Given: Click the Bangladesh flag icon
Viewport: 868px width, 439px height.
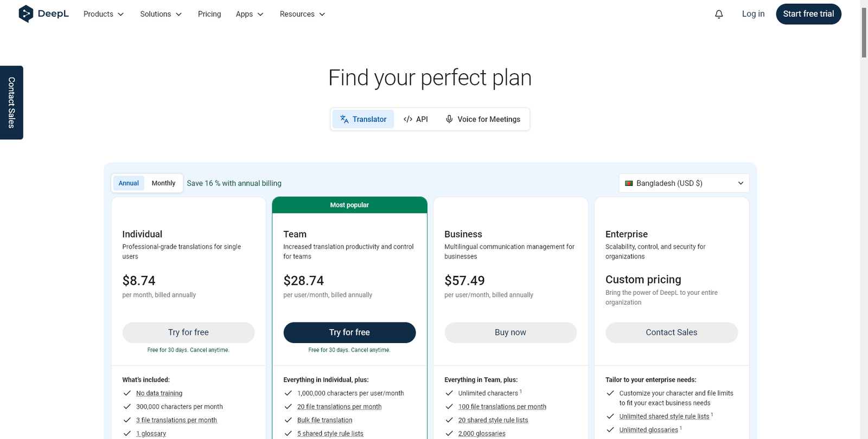Looking at the screenshot, I should click(629, 183).
